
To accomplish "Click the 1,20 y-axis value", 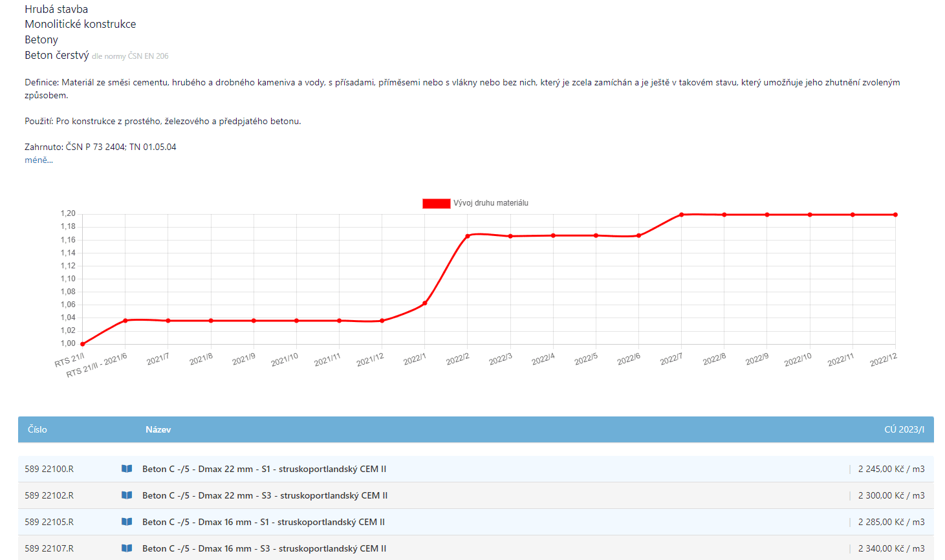I will [68, 213].
